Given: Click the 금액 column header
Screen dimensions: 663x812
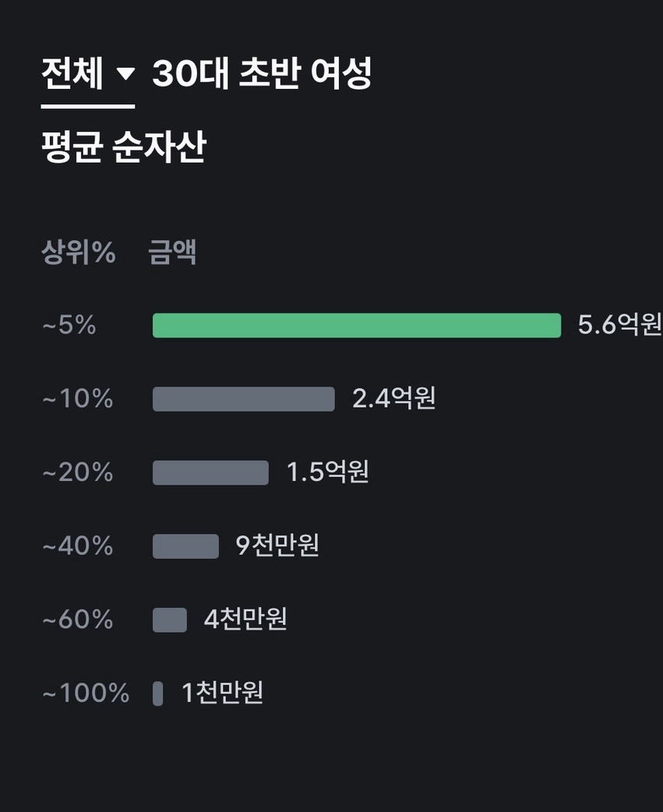Looking at the screenshot, I should pos(172,251).
